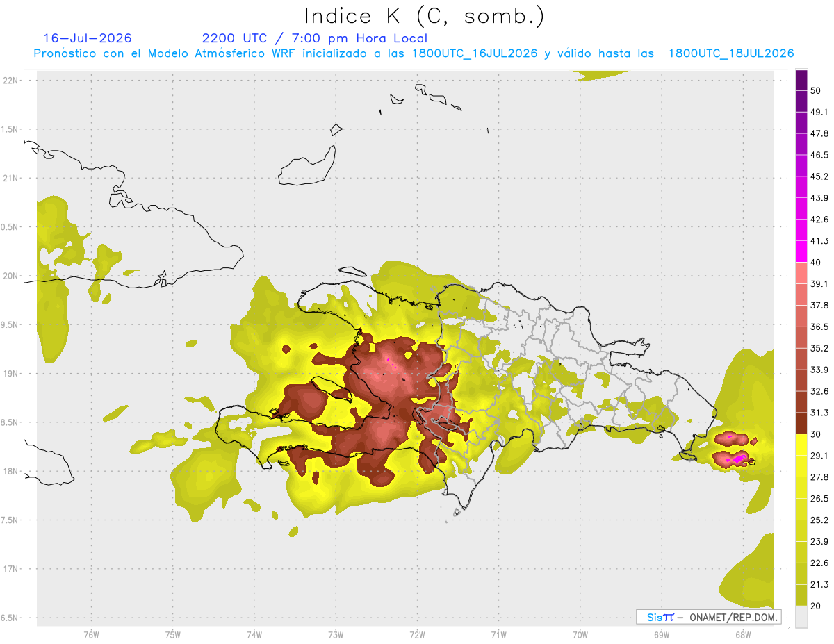This screenshot has height=644, width=834.
Task: Click colorbar value "41.3"
Action: click(x=819, y=241)
